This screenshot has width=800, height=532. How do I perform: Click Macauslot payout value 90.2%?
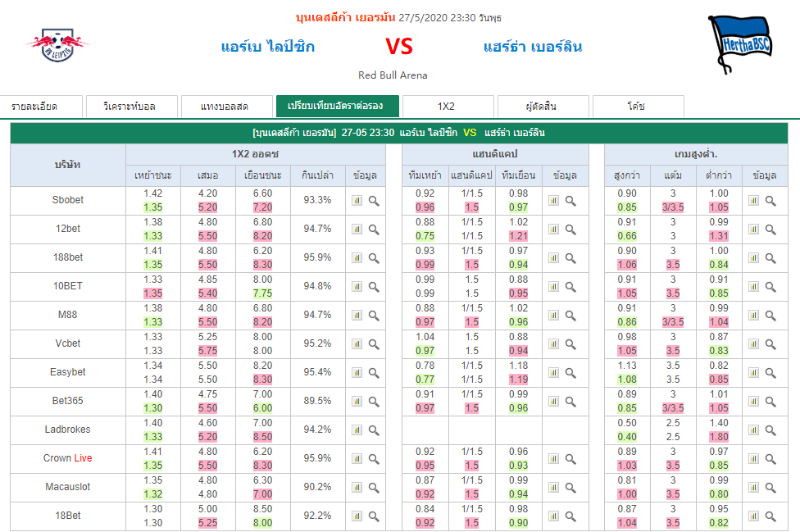pyautogui.click(x=317, y=487)
